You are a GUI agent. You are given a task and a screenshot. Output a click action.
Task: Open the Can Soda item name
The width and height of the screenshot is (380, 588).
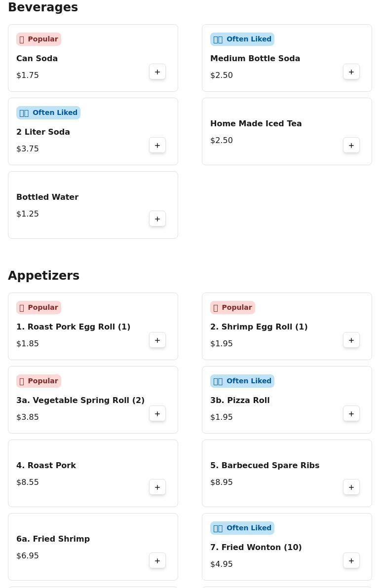pyautogui.click(x=37, y=58)
